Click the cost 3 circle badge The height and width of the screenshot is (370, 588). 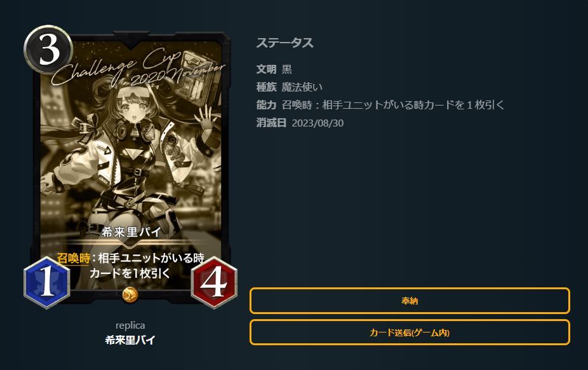coord(48,50)
